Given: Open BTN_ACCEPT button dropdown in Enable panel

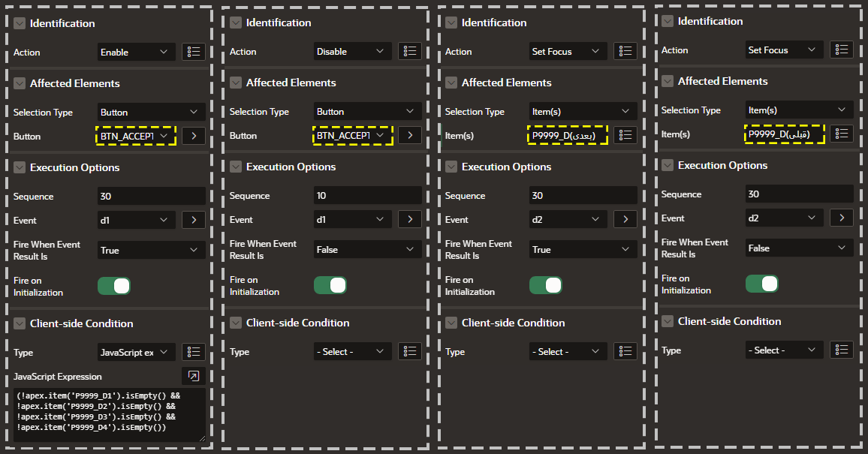Looking at the screenshot, I should point(136,136).
